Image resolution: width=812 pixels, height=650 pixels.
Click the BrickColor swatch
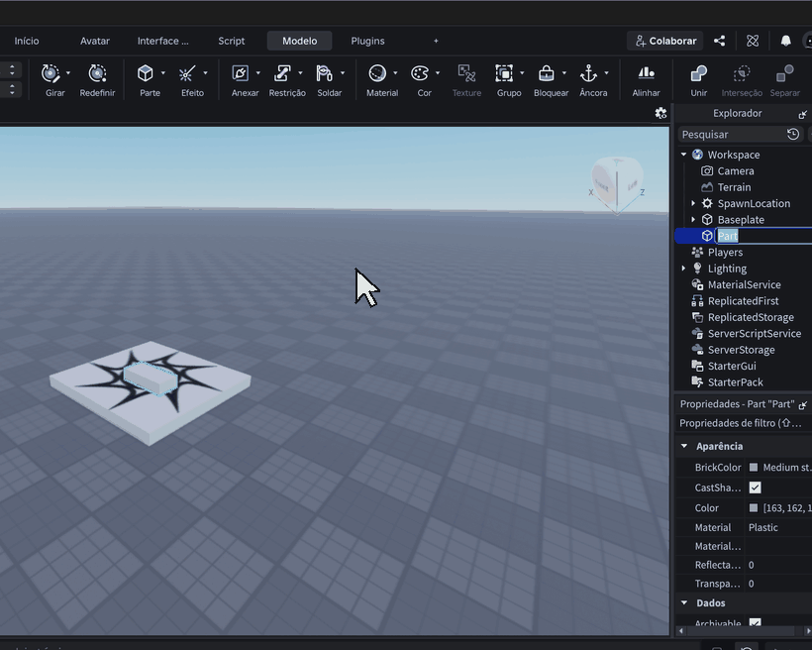(x=754, y=468)
